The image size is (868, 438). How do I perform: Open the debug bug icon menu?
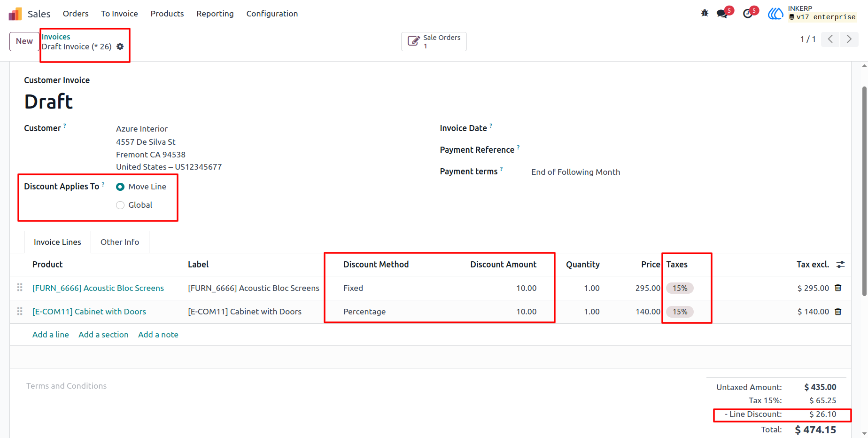[x=705, y=13]
